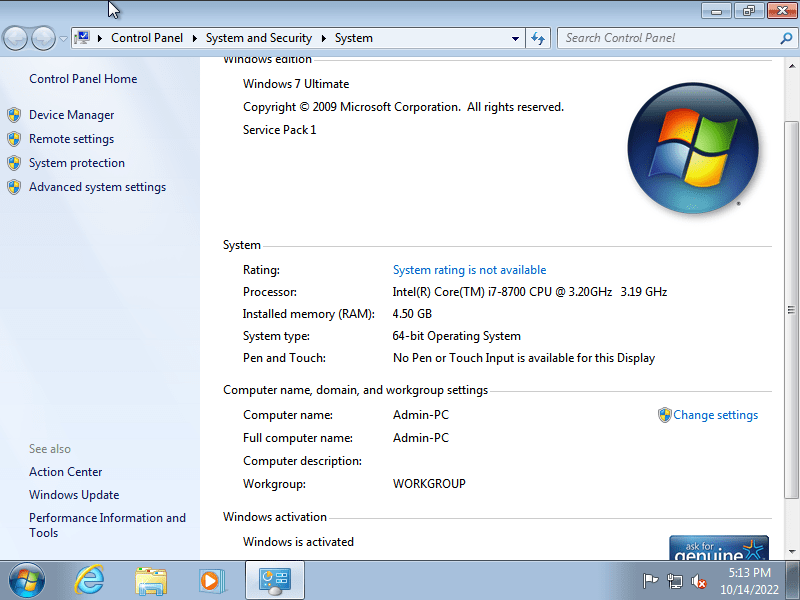
Task: Click the computer icon in address bar
Action: (x=82, y=38)
